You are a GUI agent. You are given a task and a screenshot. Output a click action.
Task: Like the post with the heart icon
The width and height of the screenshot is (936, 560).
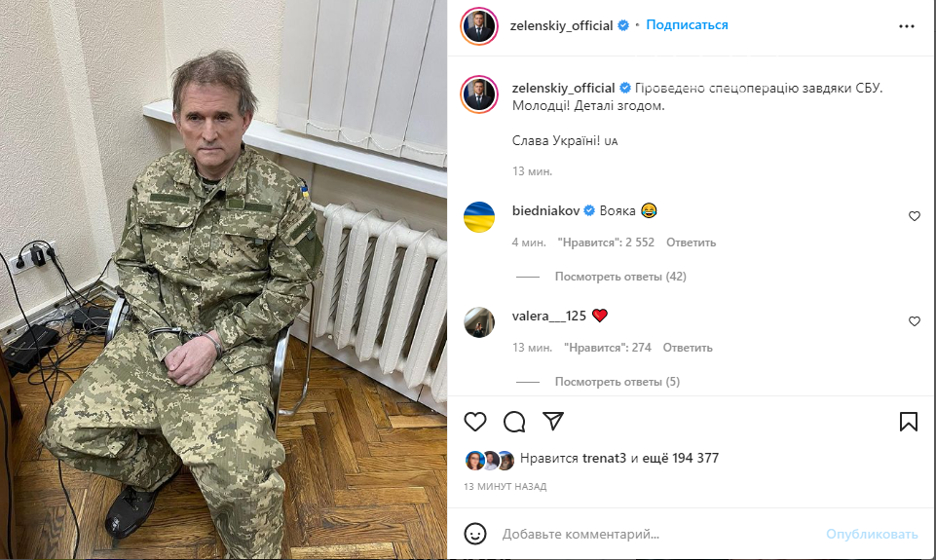point(475,422)
